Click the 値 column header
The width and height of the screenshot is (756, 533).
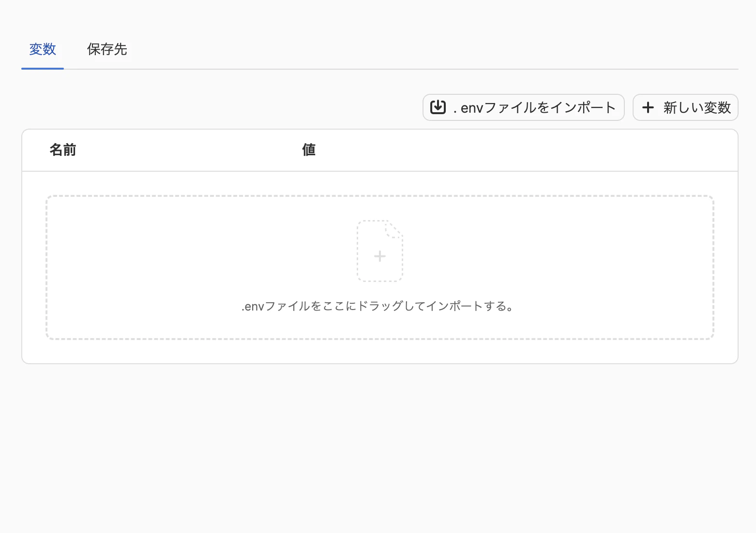click(x=309, y=150)
